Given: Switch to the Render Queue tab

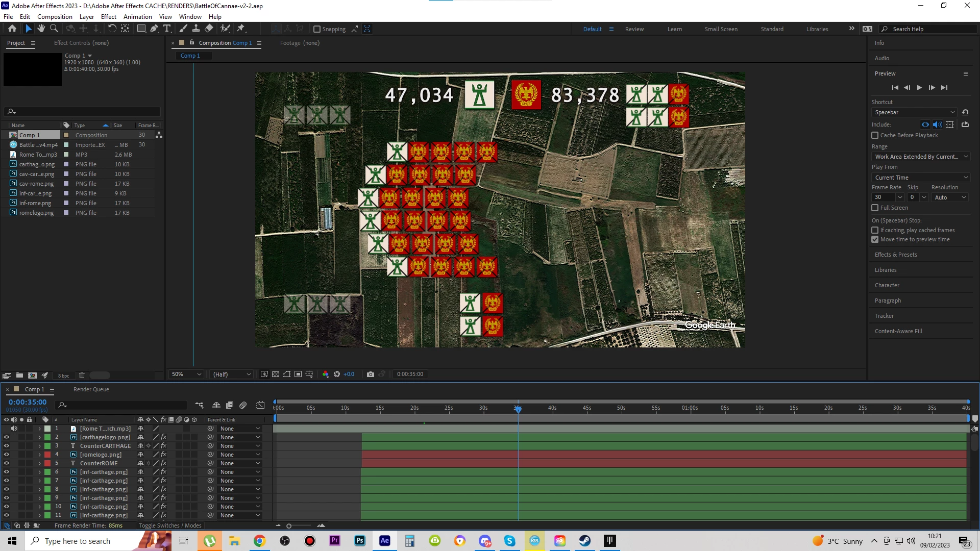Looking at the screenshot, I should 91,389.
